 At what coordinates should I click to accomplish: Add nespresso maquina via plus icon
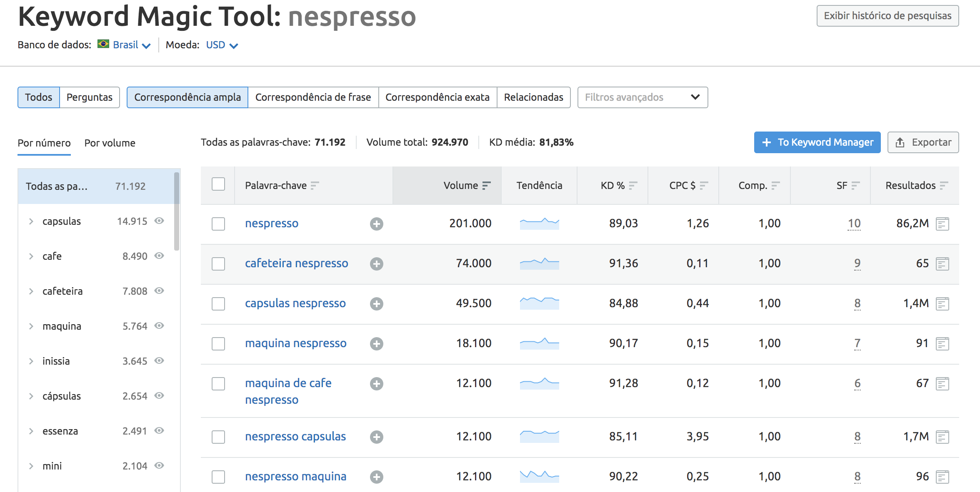[377, 477]
